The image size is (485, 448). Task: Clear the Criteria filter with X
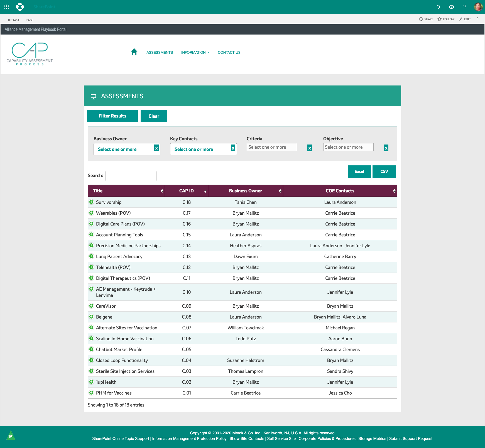pos(309,148)
